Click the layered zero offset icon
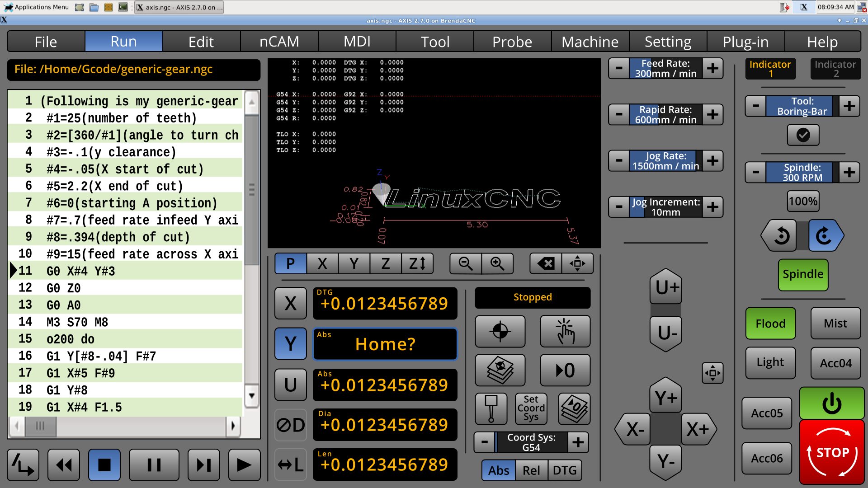Screen dimensions: 868x488 point(574,409)
